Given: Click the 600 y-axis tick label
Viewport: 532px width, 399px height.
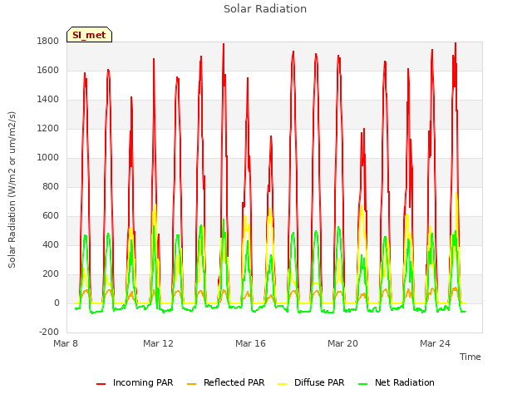Looking at the screenshot, I should point(51,216).
